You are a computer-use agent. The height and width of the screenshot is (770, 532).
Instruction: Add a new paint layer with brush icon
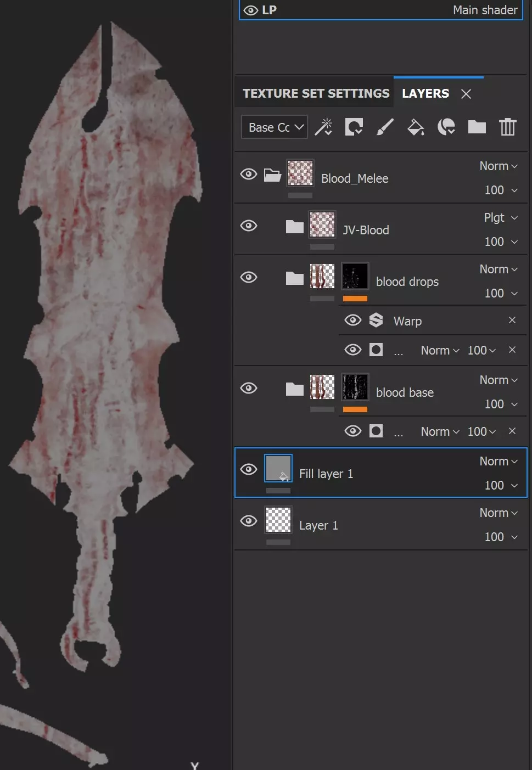385,127
